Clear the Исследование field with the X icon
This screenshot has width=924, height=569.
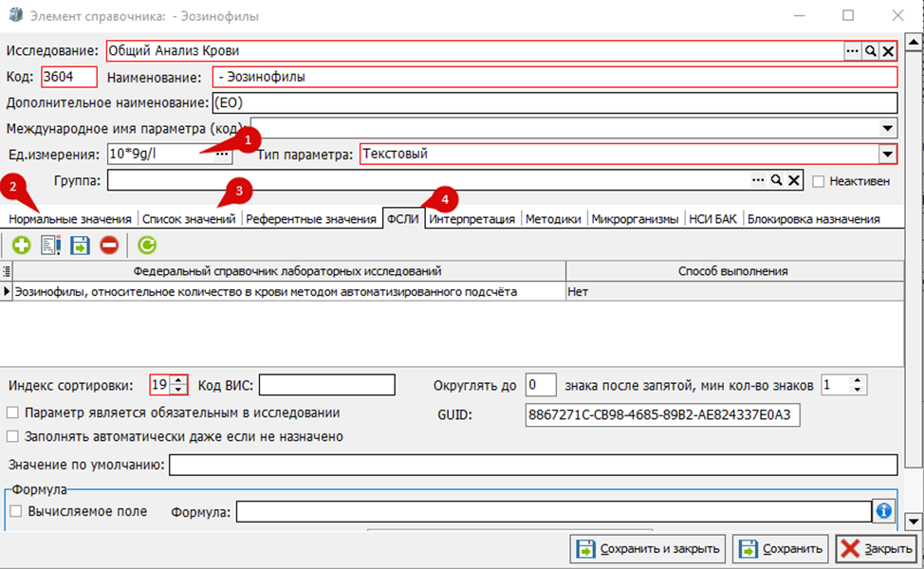point(887,51)
